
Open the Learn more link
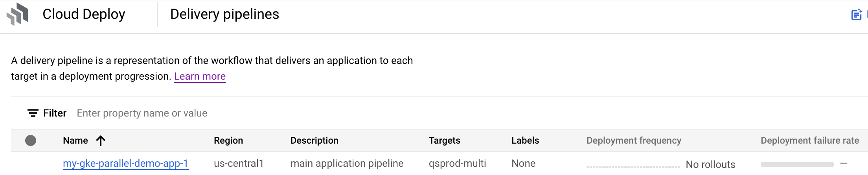pyautogui.click(x=200, y=76)
